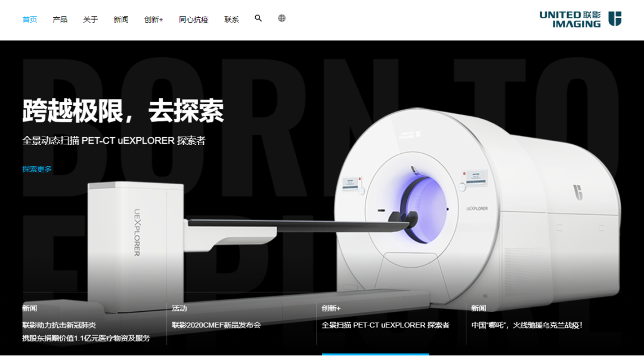The height and width of the screenshot is (356, 644).
Task: Click the 全景动态扫描 PET-CT uEXPLORER 探索者 subtitle
Action: click(113, 141)
